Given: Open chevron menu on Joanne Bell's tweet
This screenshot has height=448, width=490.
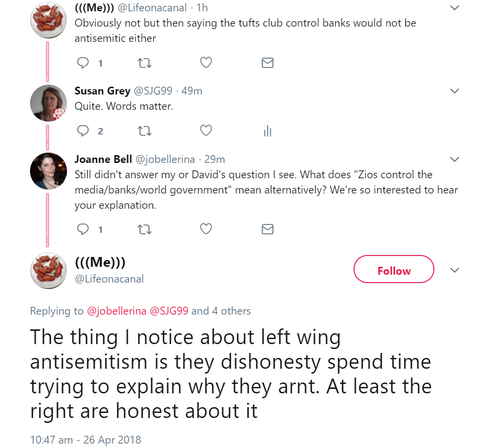Looking at the screenshot, I should [455, 160].
